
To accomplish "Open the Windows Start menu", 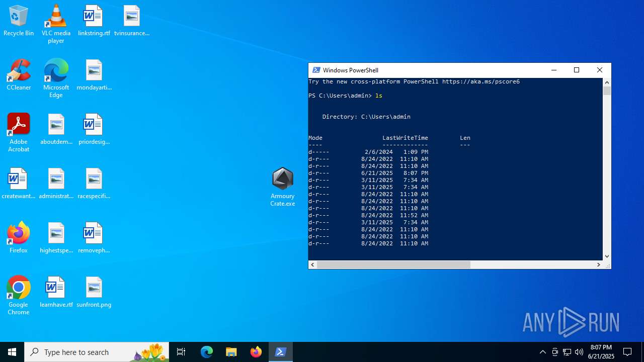I will [x=12, y=352].
